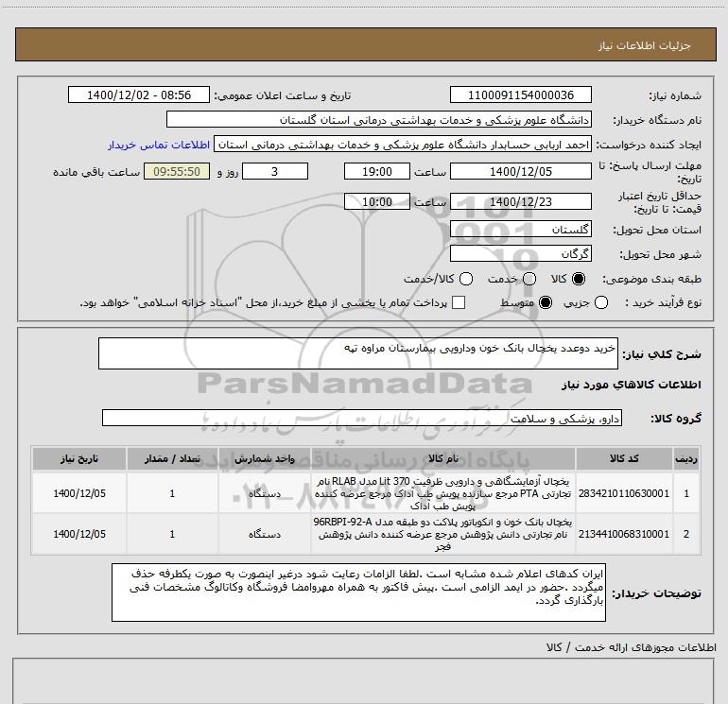
Task: Click the کد کالا column header
Action: 624,459
